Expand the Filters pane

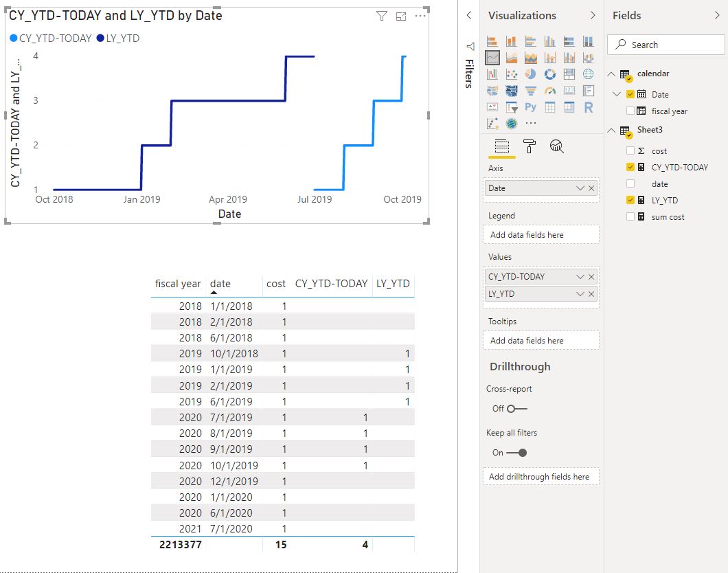pyautogui.click(x=469, y=15)
